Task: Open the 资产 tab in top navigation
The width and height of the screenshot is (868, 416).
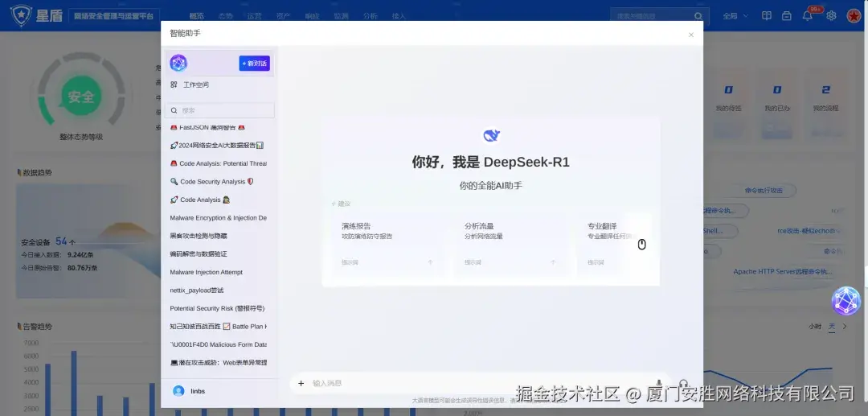Action: coord(284,16)
